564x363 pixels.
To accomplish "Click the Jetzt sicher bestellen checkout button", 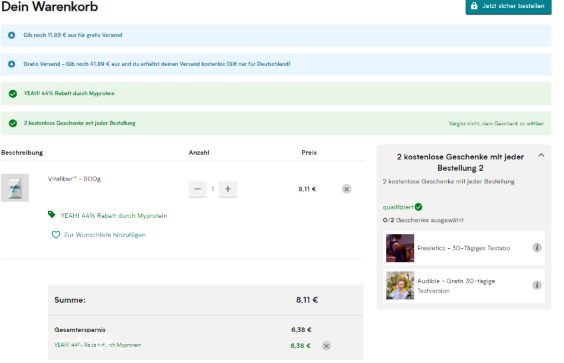I will pos(508,6).
